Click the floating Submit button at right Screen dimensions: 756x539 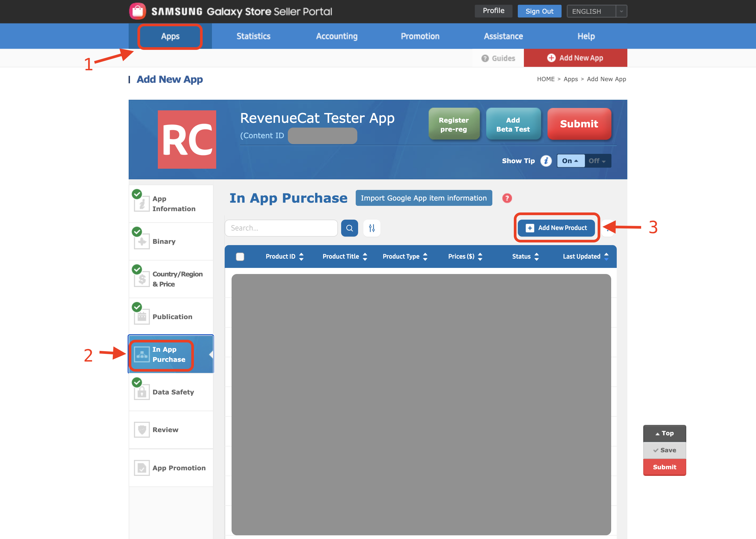tap(664, 467)
